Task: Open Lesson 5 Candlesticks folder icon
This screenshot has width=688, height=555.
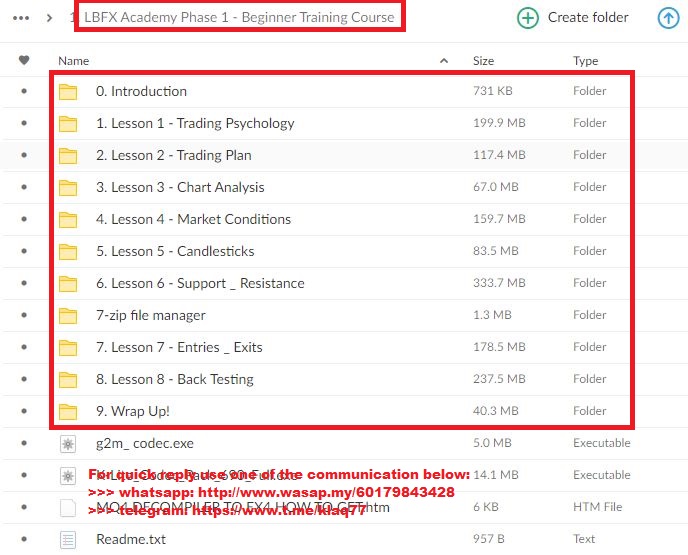Action: (68, 252)
